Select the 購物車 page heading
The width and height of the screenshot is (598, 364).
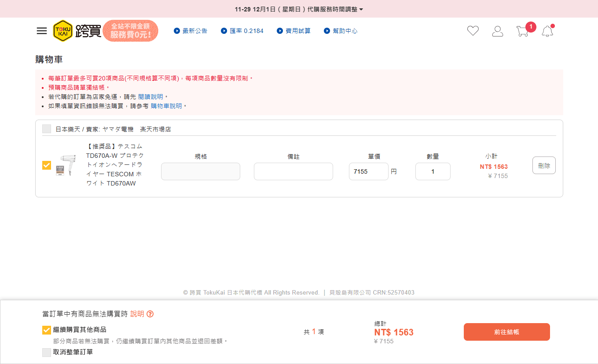tap(49, 59)
